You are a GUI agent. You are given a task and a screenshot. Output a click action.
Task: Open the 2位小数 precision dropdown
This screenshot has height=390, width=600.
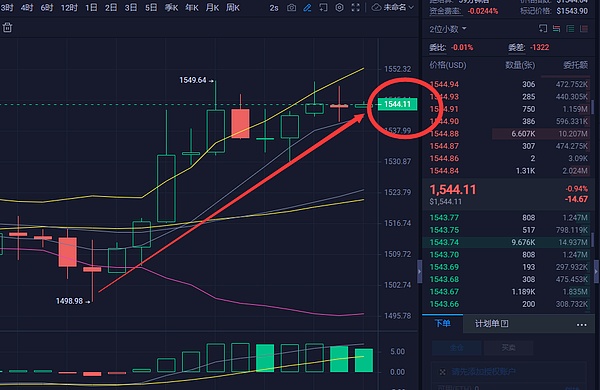pos(448,29)
